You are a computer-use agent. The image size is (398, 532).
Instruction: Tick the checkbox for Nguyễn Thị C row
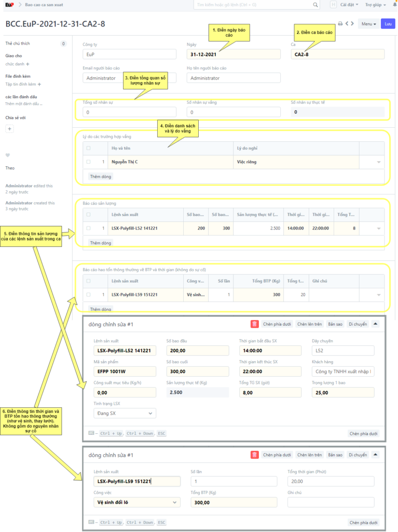pos(88,162)
